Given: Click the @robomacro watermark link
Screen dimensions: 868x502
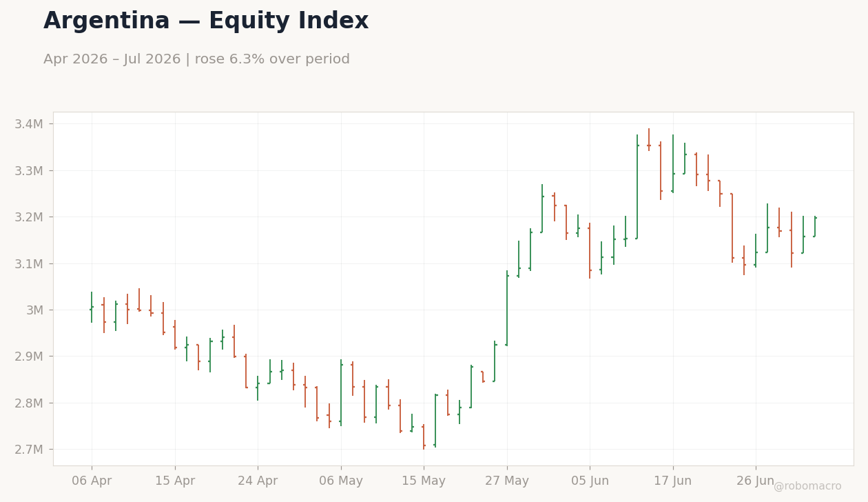Looking at the screenshot, I should tap(807, 487).
